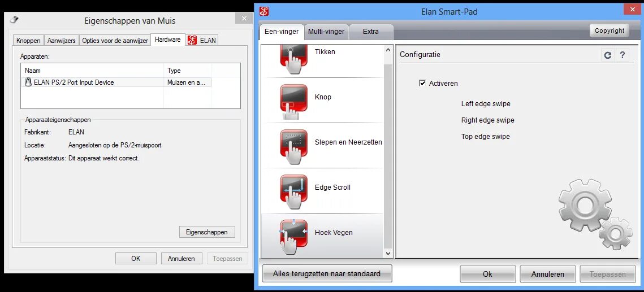Viewport: 644px width, 292px height.
Task: Click the Hoek Vegen list label
Action: [334, 233]
